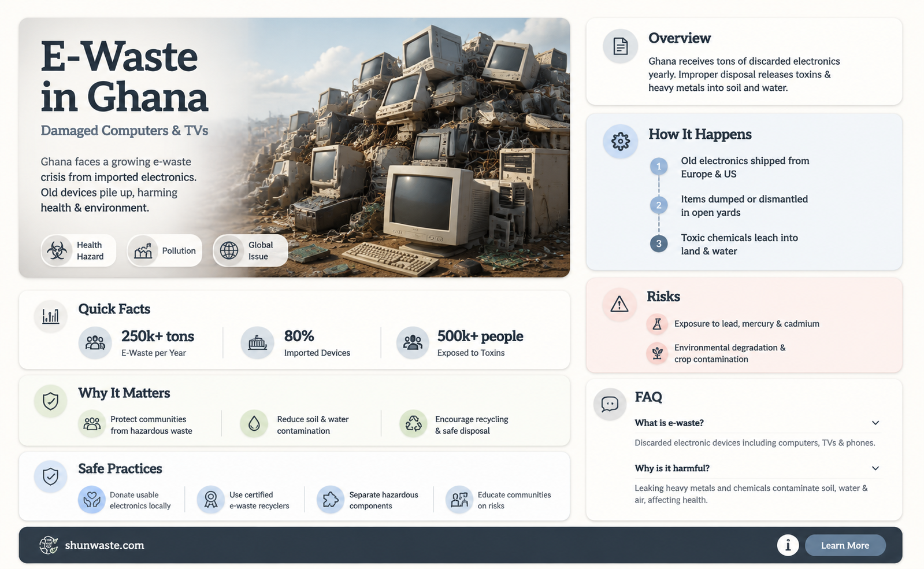Viewport: 924px width, 569px height.
Task: Collapse the "What is e-waste?" chevron
Action: coord(875,423)
